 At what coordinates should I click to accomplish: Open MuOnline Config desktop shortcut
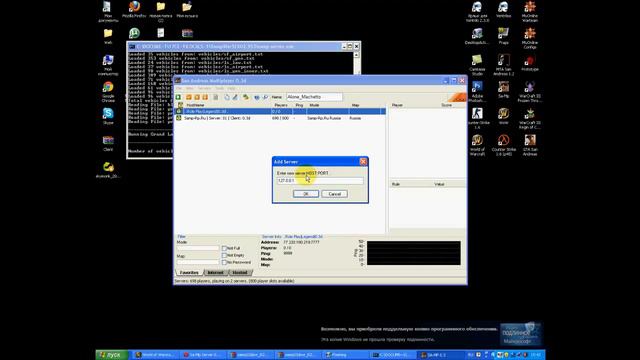pyautogui.click(x=530, y=38)
